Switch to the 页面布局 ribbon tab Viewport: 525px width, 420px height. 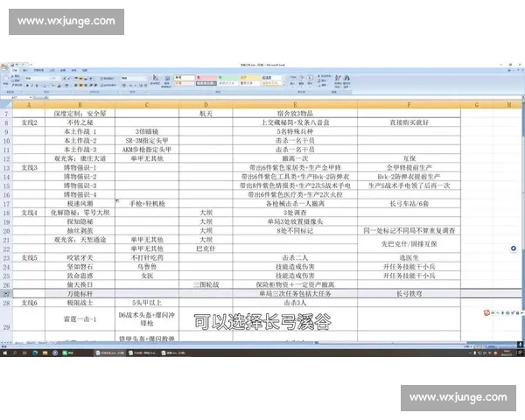38,70
